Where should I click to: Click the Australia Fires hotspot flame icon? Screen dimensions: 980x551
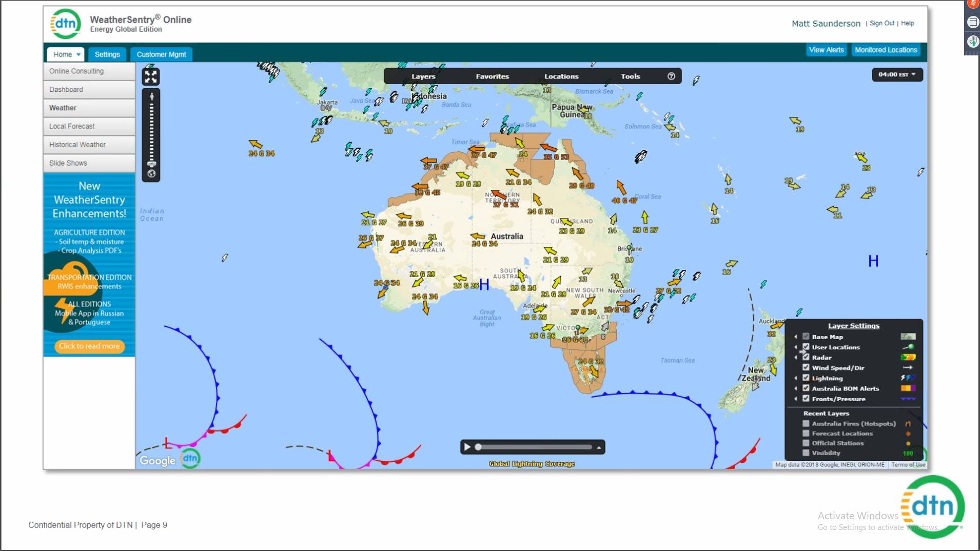pyautogui.click(x=908, y=424)
